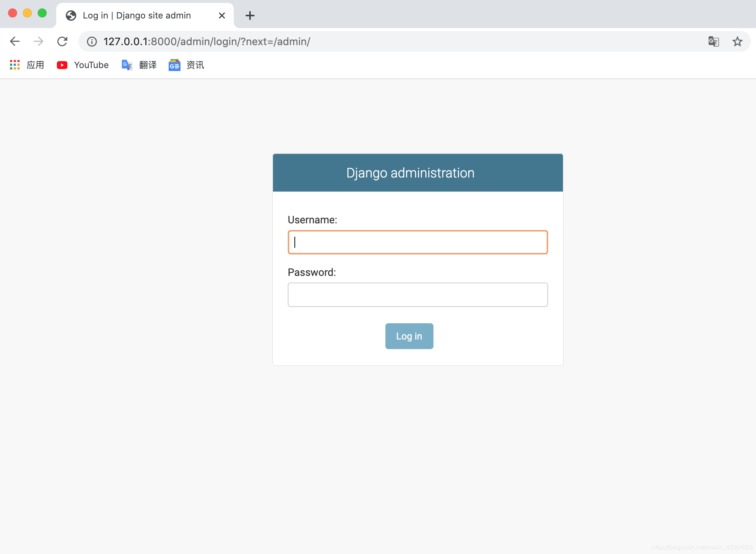This screenshot has width=756, height=554.
Task: Click the YouTube bookmark icon
Action: tap(62, 65)
